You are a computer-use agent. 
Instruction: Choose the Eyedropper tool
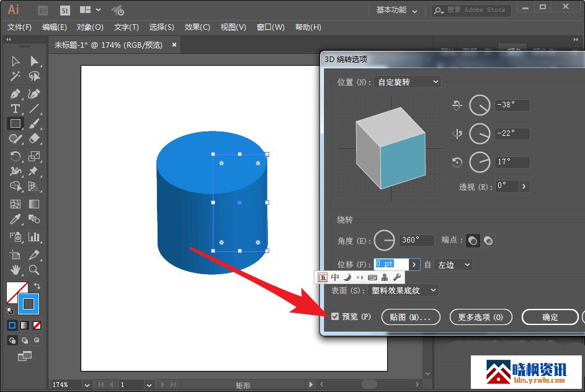(x=16, y=220)
